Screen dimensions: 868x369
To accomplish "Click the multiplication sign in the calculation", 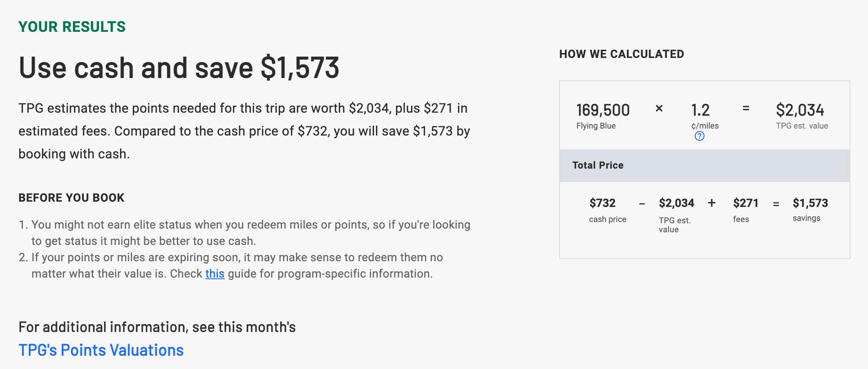I will click(659, 109).
